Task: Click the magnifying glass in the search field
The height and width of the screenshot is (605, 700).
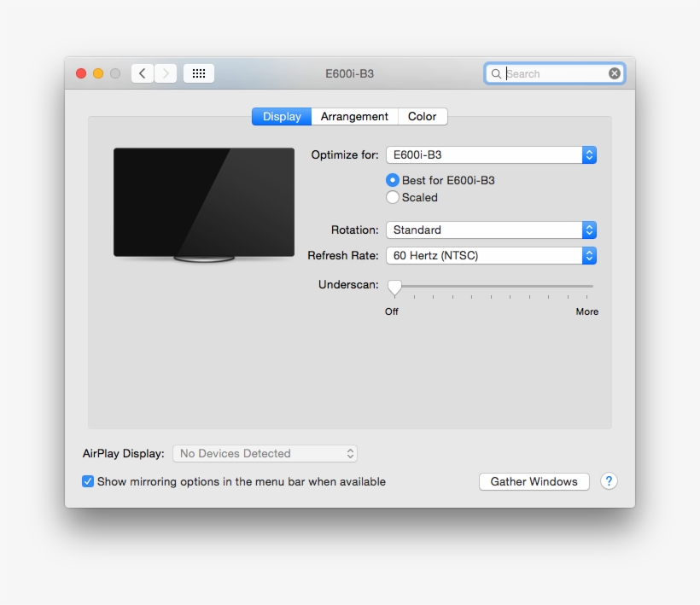Action: coord(496,73)
